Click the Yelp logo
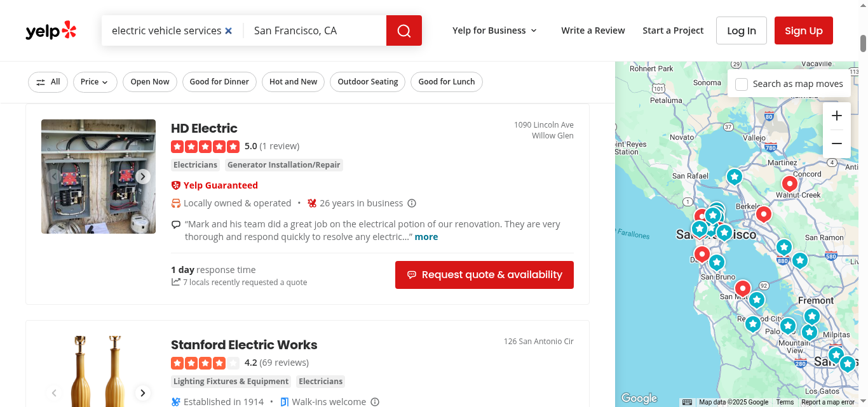Image resolution: width=868 pixels, height=407 pixels. (51, 30)
